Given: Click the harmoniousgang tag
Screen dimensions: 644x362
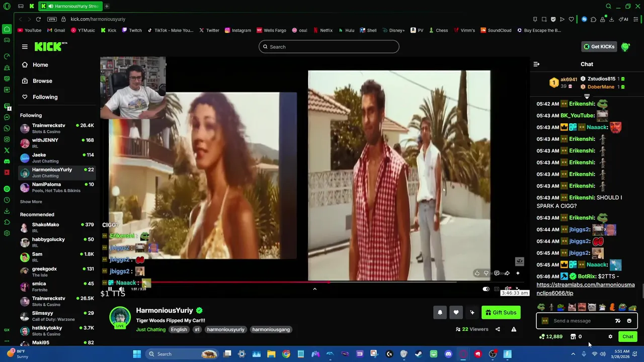Looking at the screenshot, I should coord(271,329).
